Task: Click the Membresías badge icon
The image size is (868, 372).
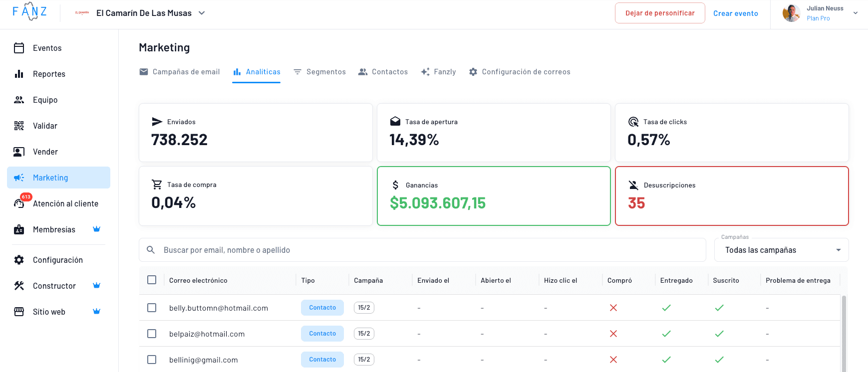Action: click(x=19, y=229)
